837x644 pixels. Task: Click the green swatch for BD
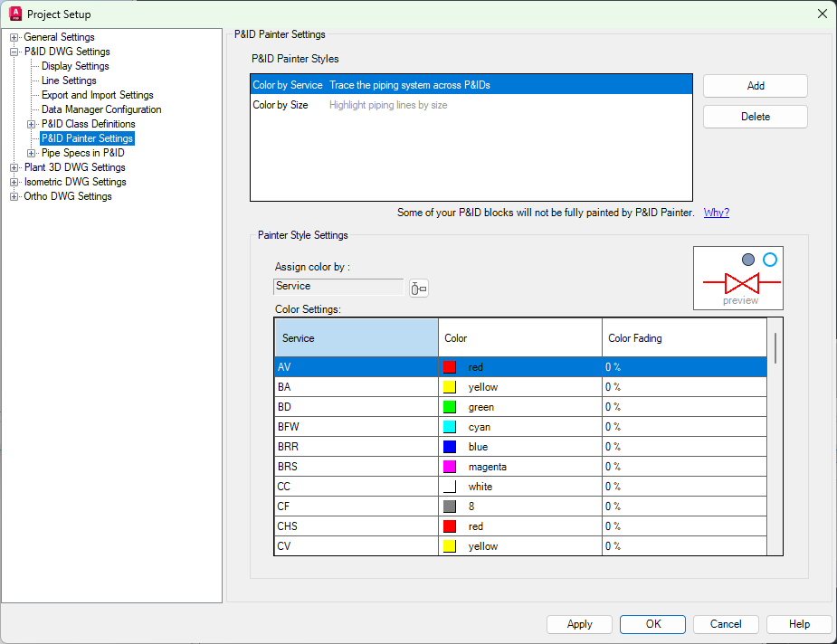pos(450,407)
